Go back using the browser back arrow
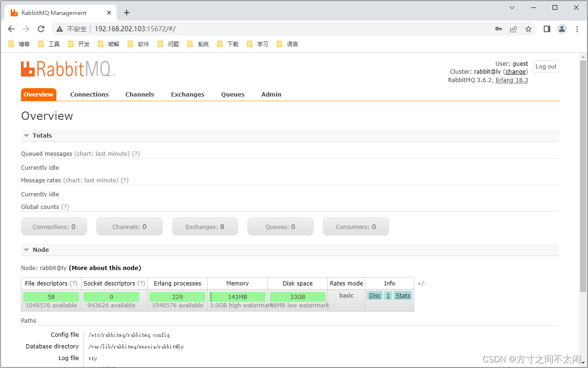Screen dimensions: 588x368 (x=11, y=29)
